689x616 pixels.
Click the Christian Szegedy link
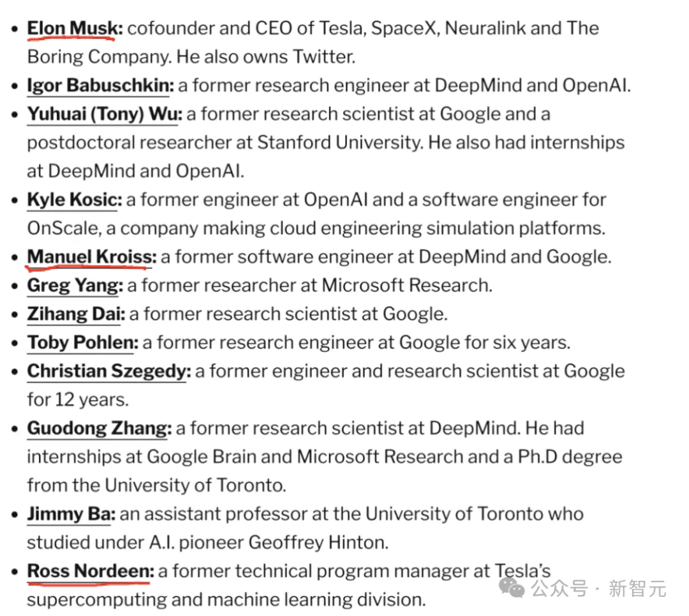pyautogui.click(x=108, y=371)
